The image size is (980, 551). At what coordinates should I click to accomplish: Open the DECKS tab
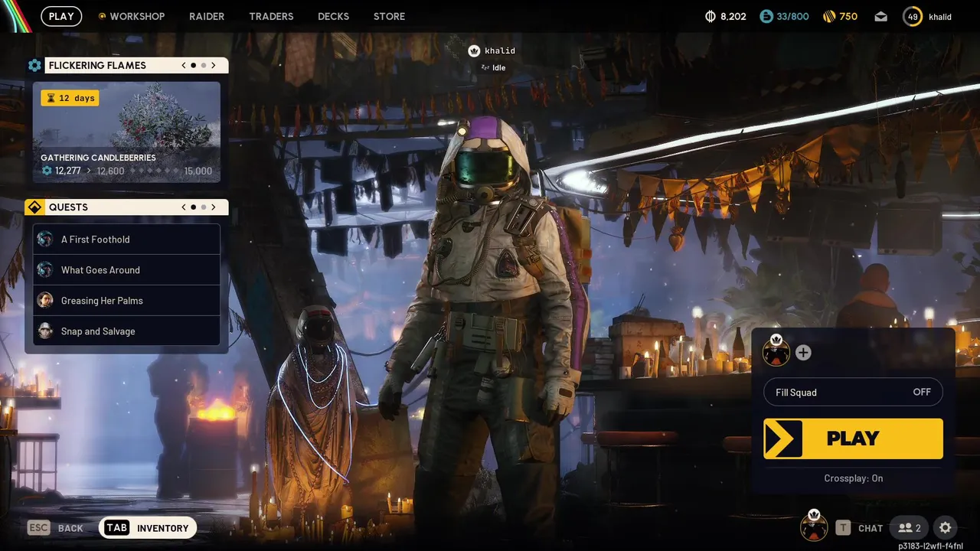click(333, 16)
